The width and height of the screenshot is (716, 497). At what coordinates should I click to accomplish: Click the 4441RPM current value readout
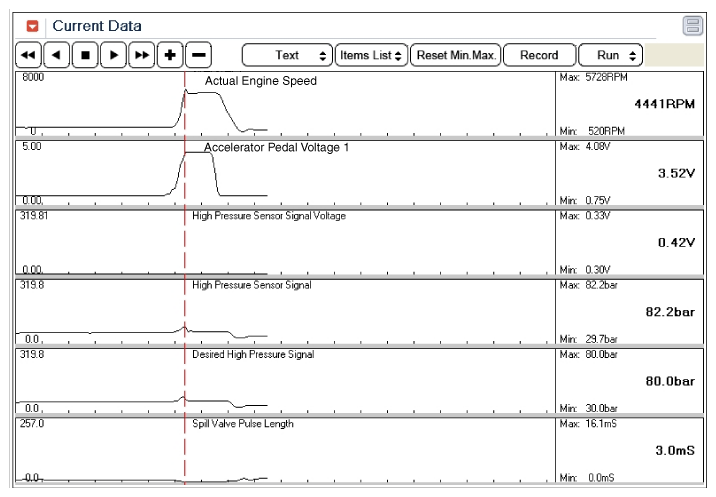pyautogui.click(x=664, y=104)
